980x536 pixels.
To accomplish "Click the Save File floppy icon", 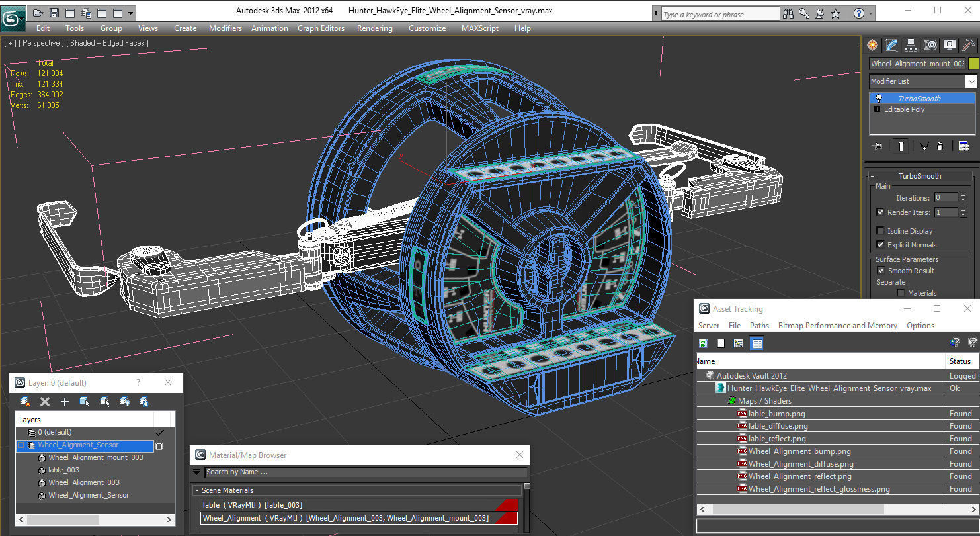I will click(54, 13).
